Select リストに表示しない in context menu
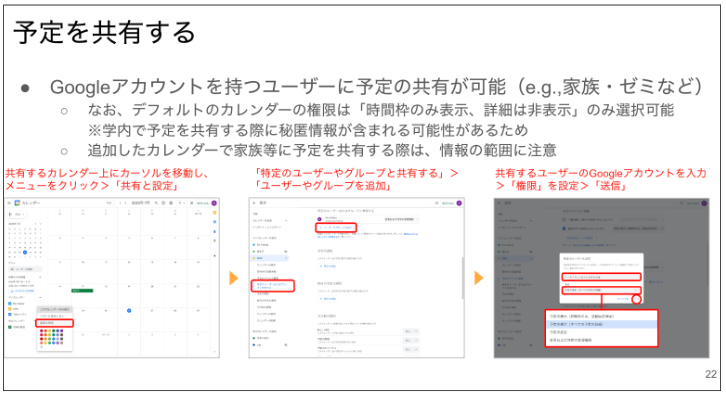 (55, 316)
